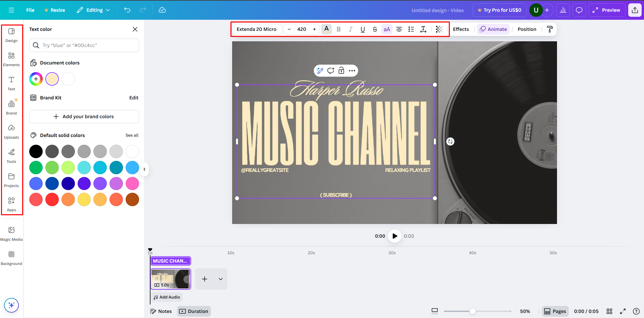Click the undo icon

pos(127,10)
